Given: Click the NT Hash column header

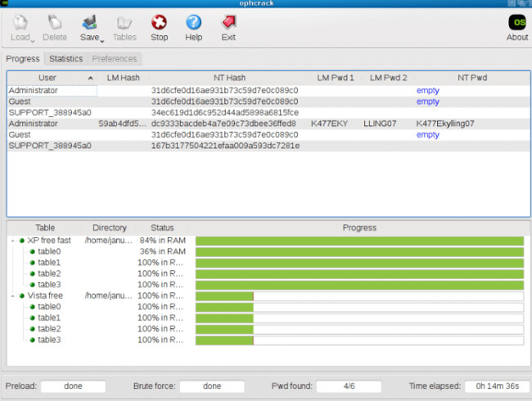Looking at the screenshot, I should click(x=225, y=77).
